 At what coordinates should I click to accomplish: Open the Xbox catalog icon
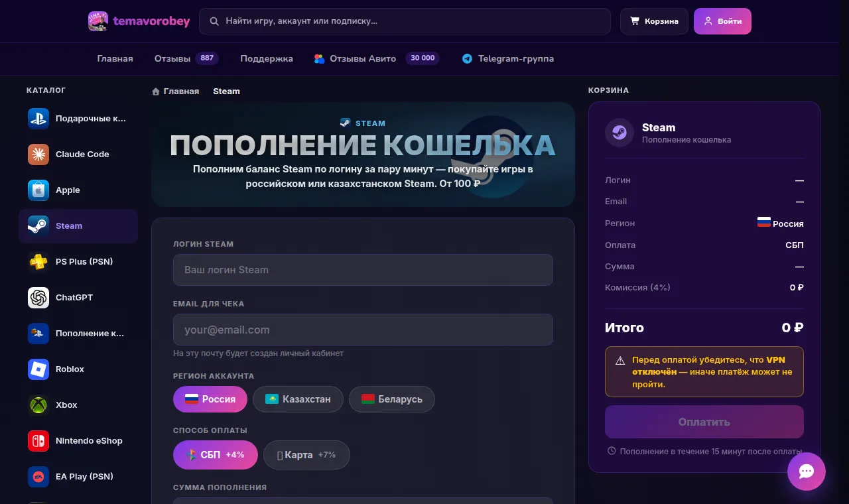pos(38,405)
